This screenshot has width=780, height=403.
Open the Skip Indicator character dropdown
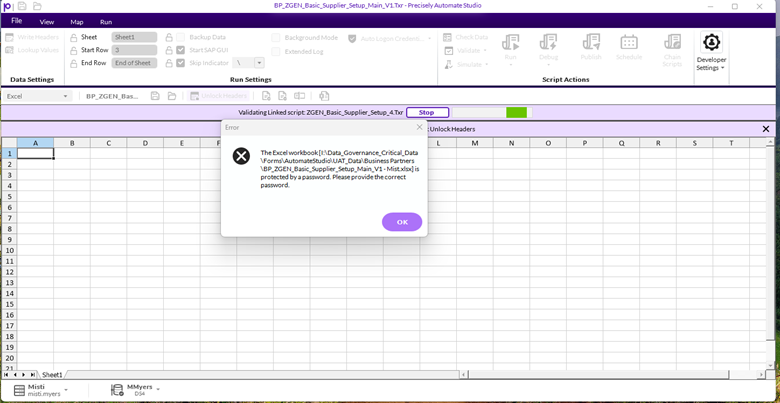pos(259,63)
